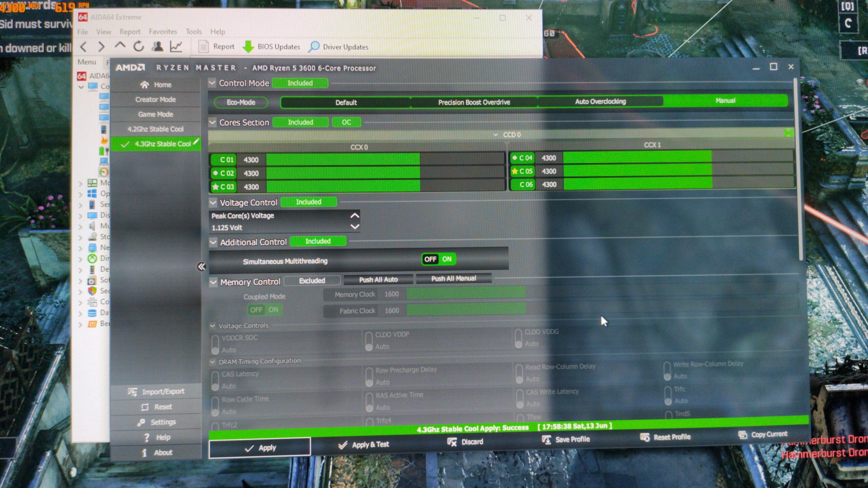Collapse the Memory Control section

213,282
